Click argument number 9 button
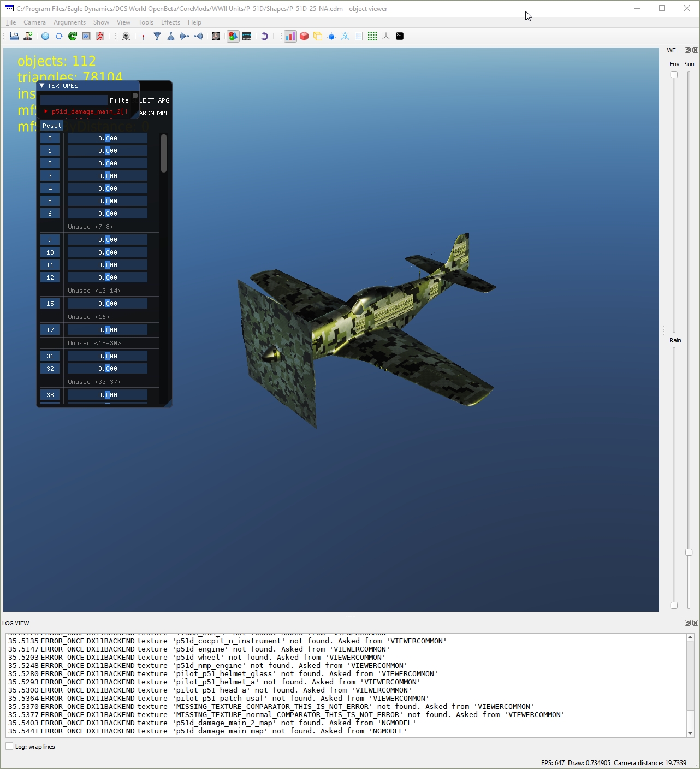 50,240
